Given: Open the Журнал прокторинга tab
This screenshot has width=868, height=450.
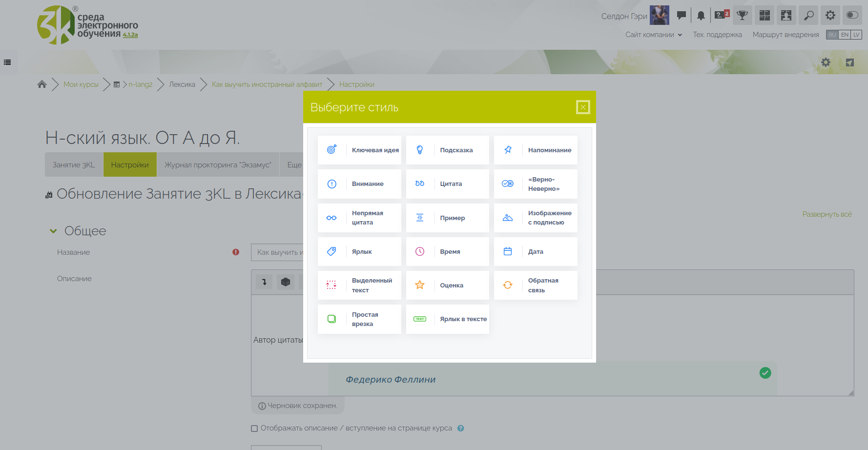Looking at the screenshot, I should tap(218, 165).
